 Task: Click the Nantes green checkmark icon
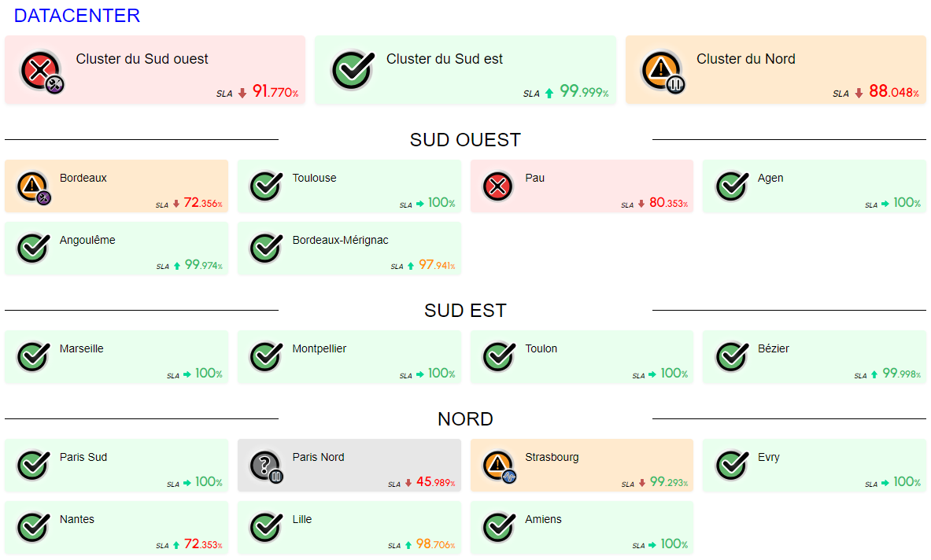32,528
